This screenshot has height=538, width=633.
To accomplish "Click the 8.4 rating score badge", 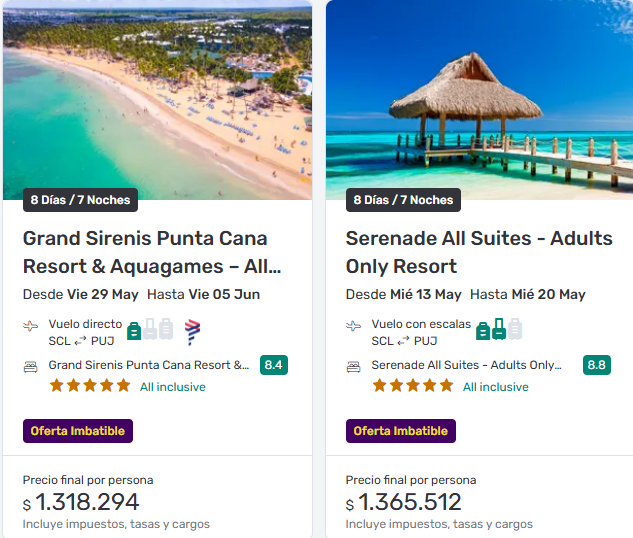I will [x=274, y=365].
